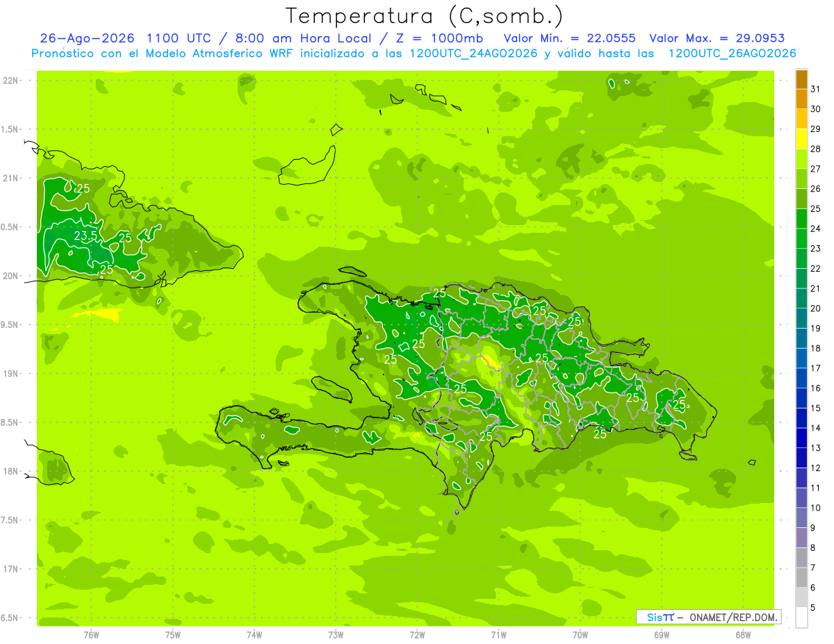The height and width of the screenshot is (644, 834).
Task: Click the blue swatch between 16 and 17
Action: pyautogui.click(x=801, y=378)
